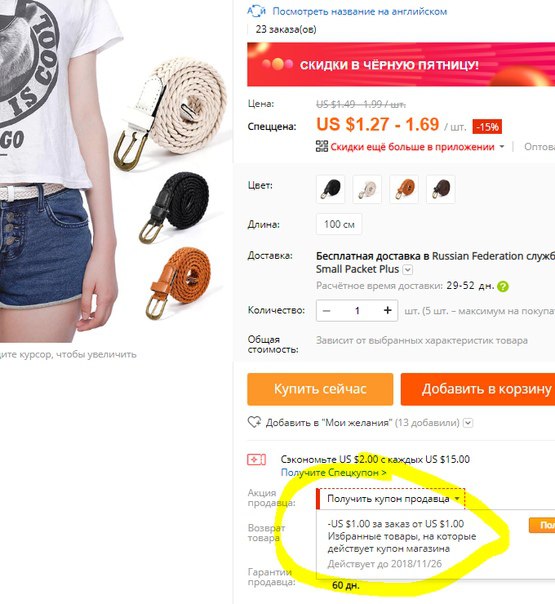Click the translate title icon
Screen dimensions: 555x604
pyautogui.click(x=257, y=11)
